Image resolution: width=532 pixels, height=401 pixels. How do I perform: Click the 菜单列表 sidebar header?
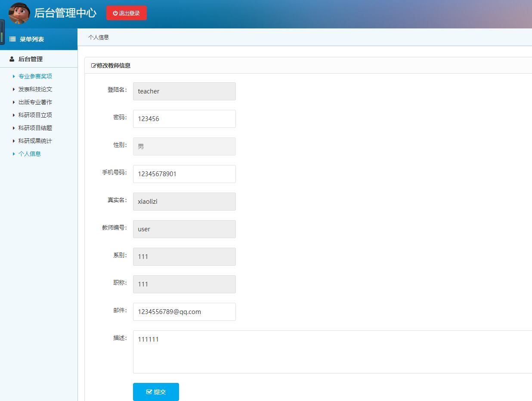point(39,39)
